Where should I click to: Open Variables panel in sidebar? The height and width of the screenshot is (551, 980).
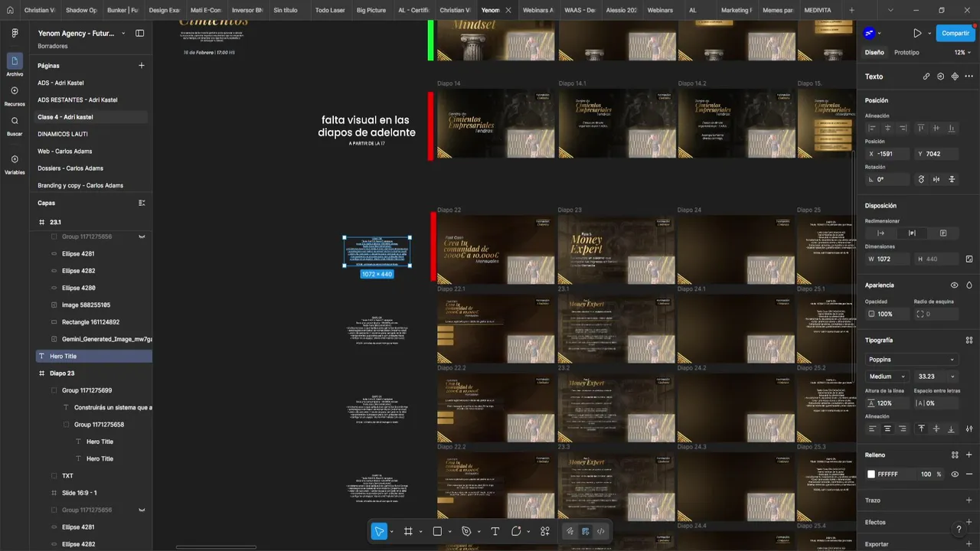(15, 164)
